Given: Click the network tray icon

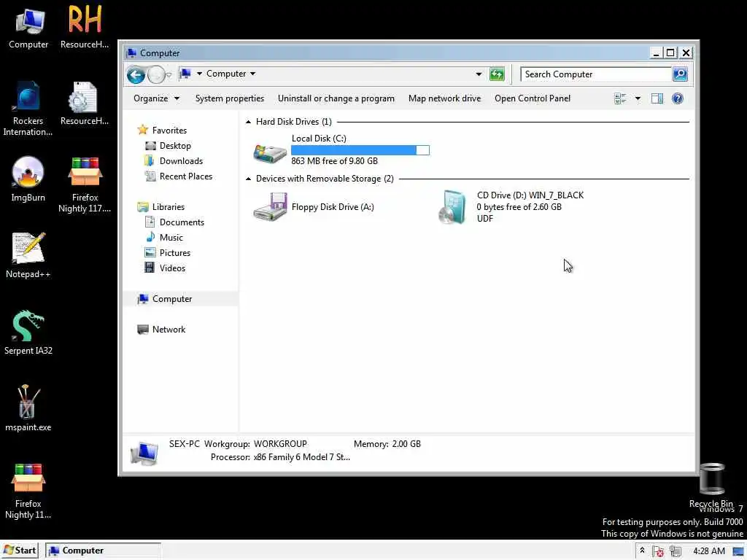Looking at the screenshot, I should point(675,551).
